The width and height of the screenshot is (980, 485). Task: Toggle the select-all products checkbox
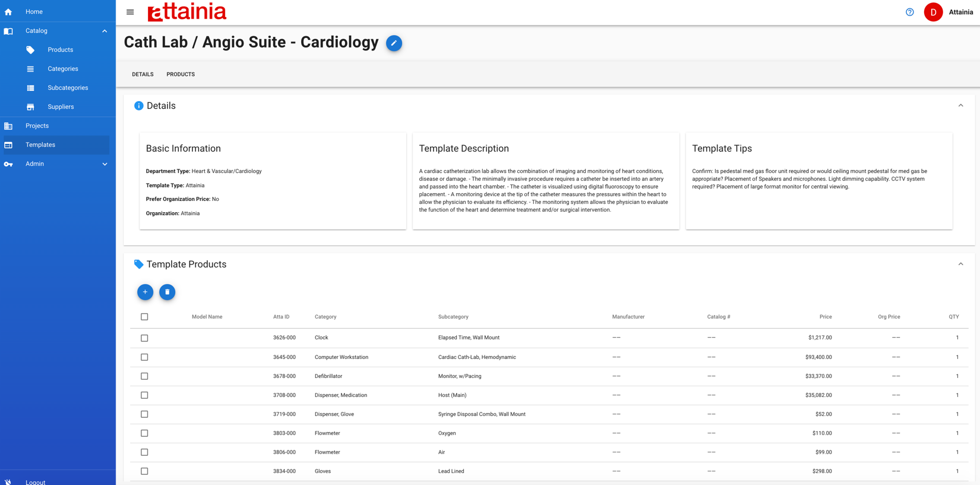coord(144,317)
